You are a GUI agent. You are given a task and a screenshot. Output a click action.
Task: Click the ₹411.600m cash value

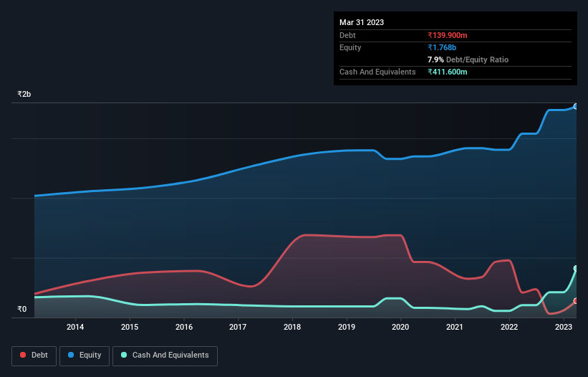[448, 72]
